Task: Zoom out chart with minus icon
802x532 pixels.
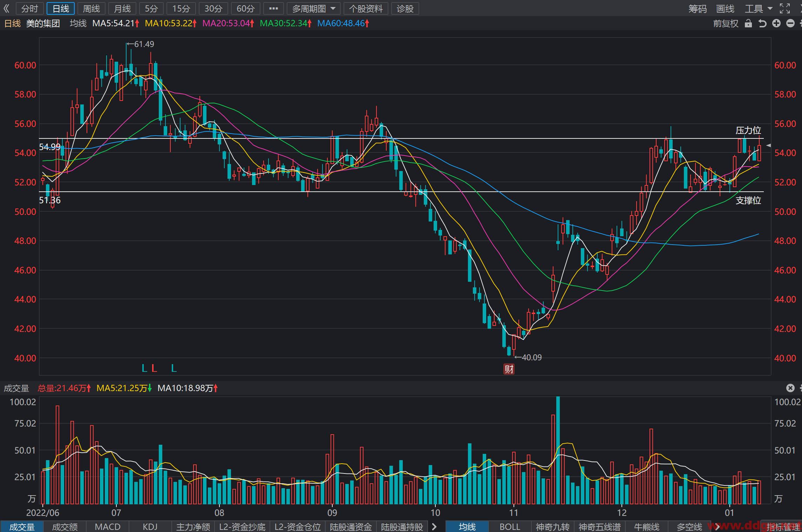Action: [790, 23]
